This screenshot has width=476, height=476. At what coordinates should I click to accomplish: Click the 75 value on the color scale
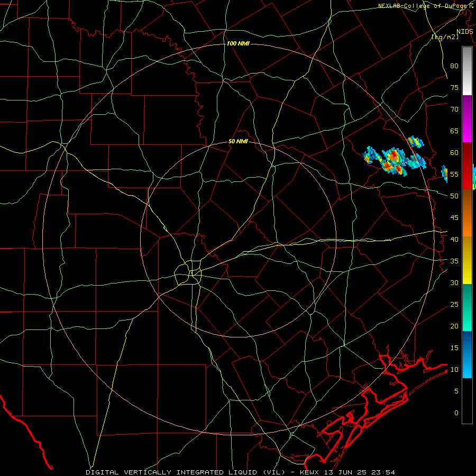click(454, 87)
